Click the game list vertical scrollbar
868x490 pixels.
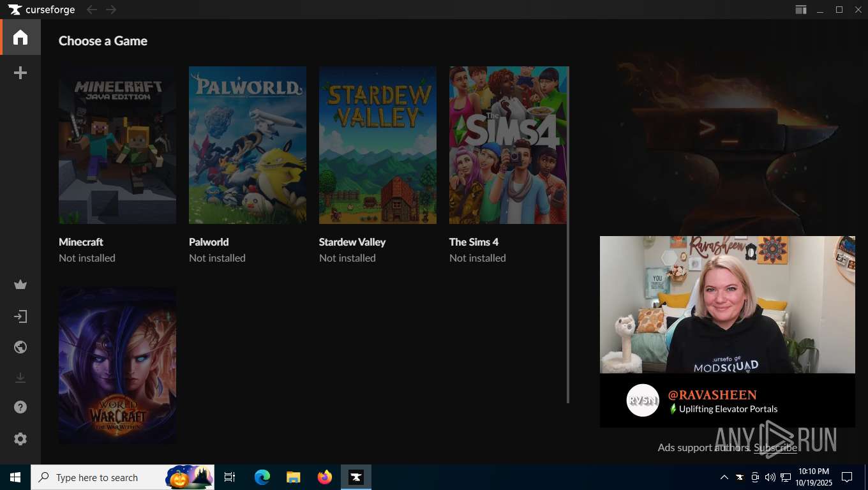point(568,235)
